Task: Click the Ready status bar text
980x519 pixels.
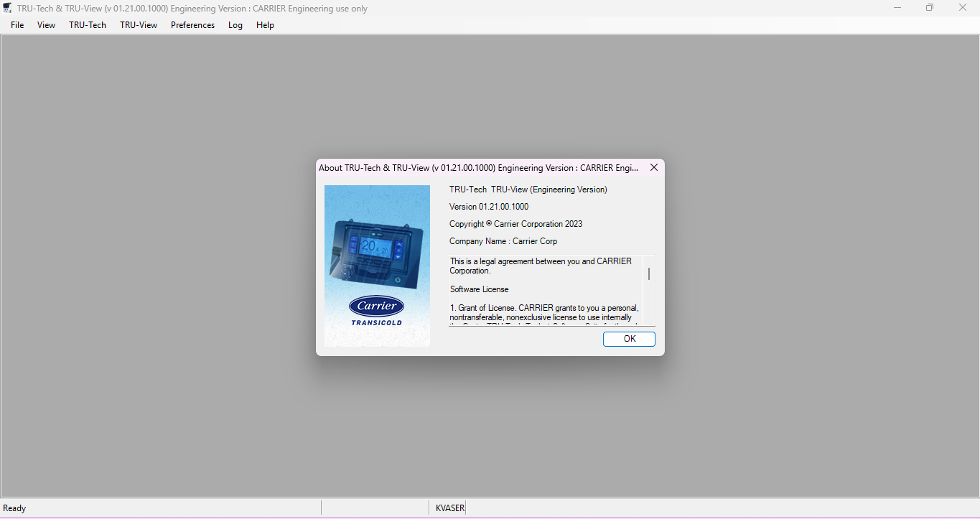Action: 14,508
